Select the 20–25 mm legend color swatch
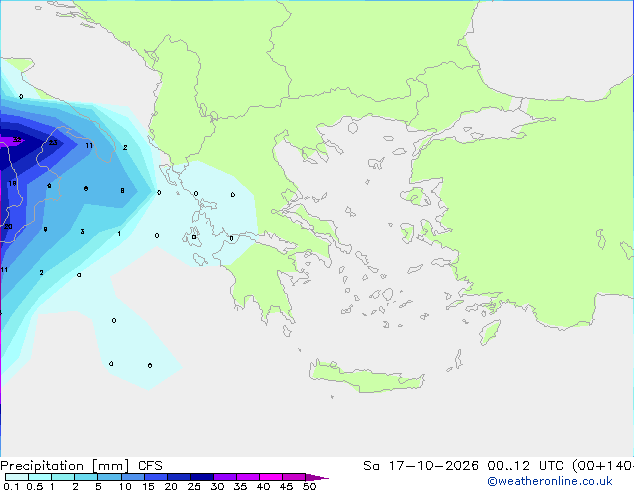The image size is (634, 490). pos(179,477)
